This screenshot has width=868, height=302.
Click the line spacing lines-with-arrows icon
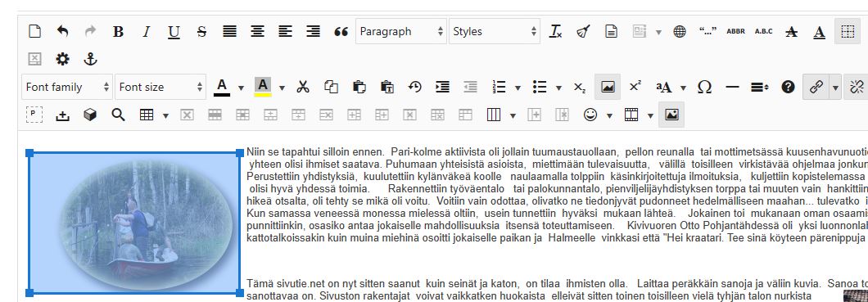pos(760,87)
